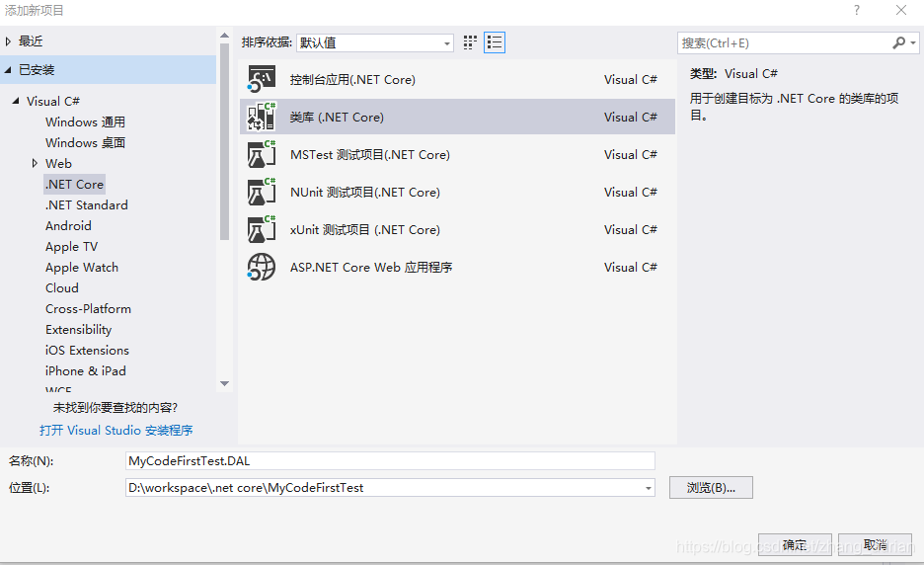The image size is (924, 565).
Task: Confirm with the 确定 button
Action: [x=795, y=545]
